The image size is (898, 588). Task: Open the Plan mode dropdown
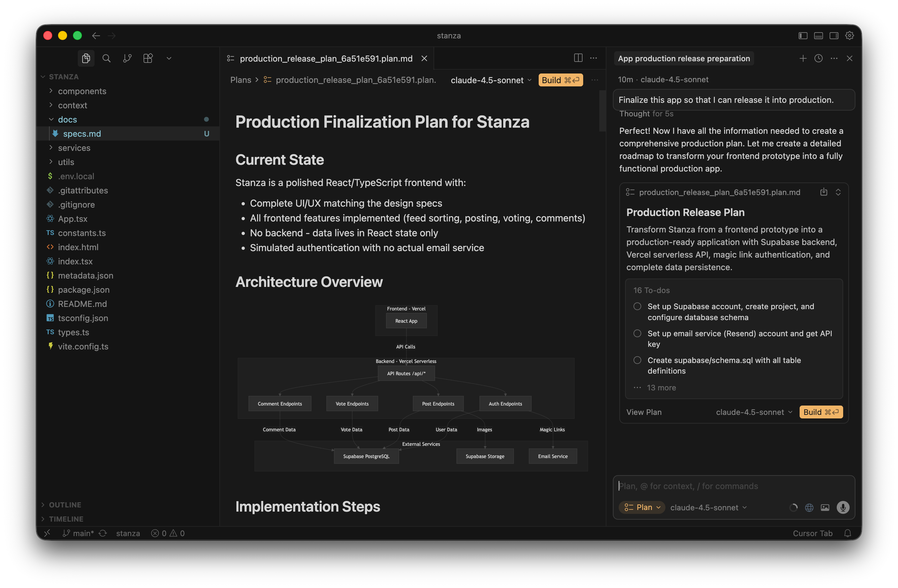[x=642, y=507]
